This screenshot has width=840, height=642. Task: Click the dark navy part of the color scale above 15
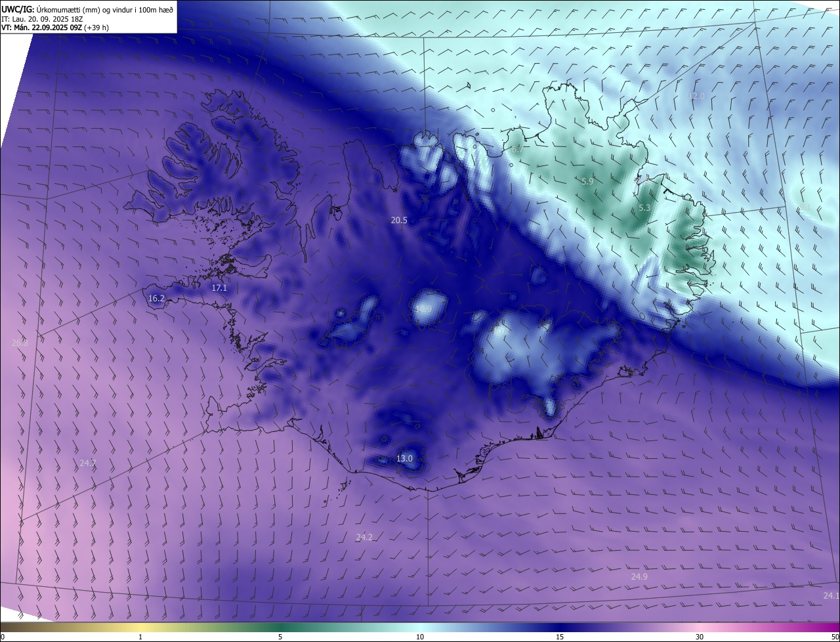[560, 628]
